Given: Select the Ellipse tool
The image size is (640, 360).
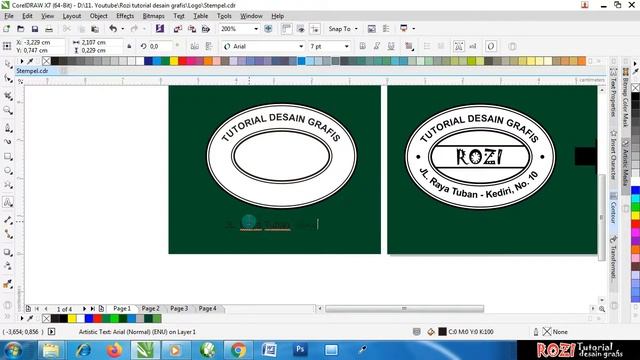Looking at the screenshot, I should tap(8, 171).
